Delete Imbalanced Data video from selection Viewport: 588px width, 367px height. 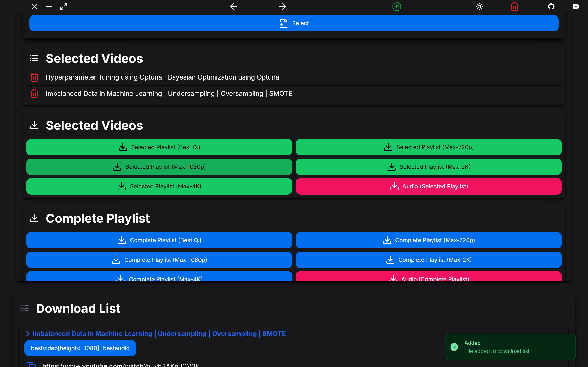[x=34, y=93]
